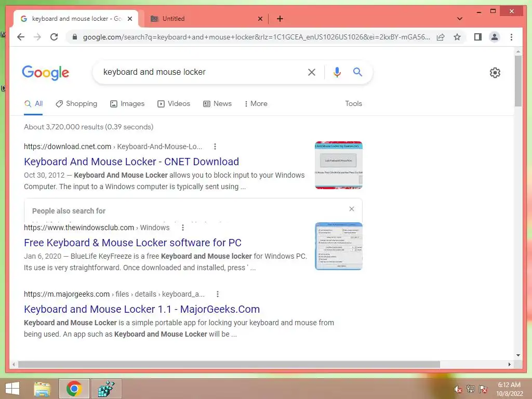Share this page from the address bar
This screenshot has width=532, height=399.
(441, 37)
